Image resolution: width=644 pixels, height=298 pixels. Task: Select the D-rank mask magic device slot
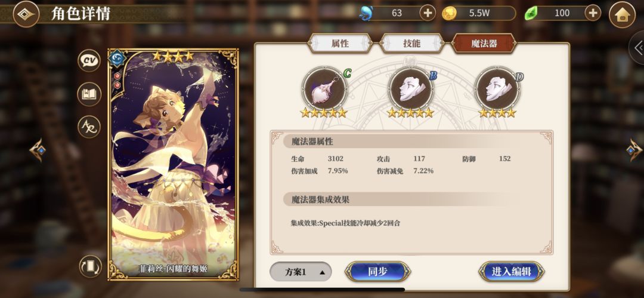click(x=497, y=89)
